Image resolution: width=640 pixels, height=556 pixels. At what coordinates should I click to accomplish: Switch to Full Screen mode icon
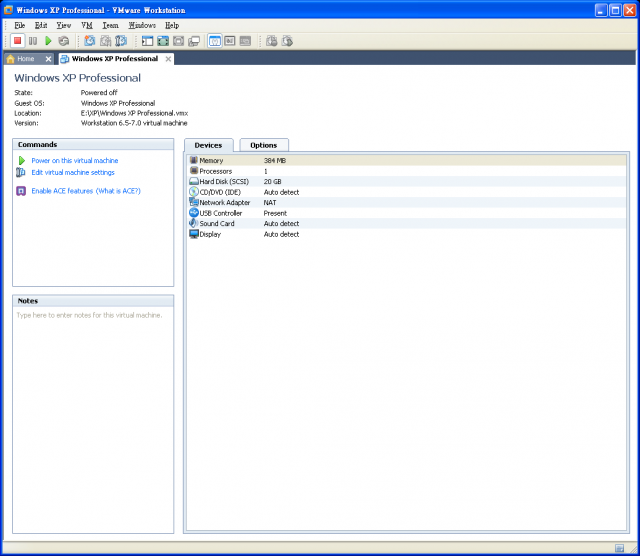[x=163, y=41]
